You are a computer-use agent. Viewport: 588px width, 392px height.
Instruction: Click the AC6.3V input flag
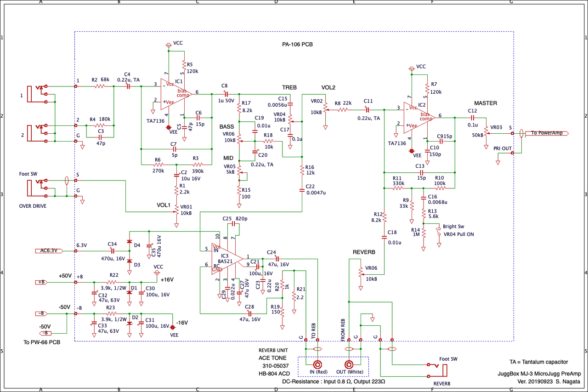(48, 251)
